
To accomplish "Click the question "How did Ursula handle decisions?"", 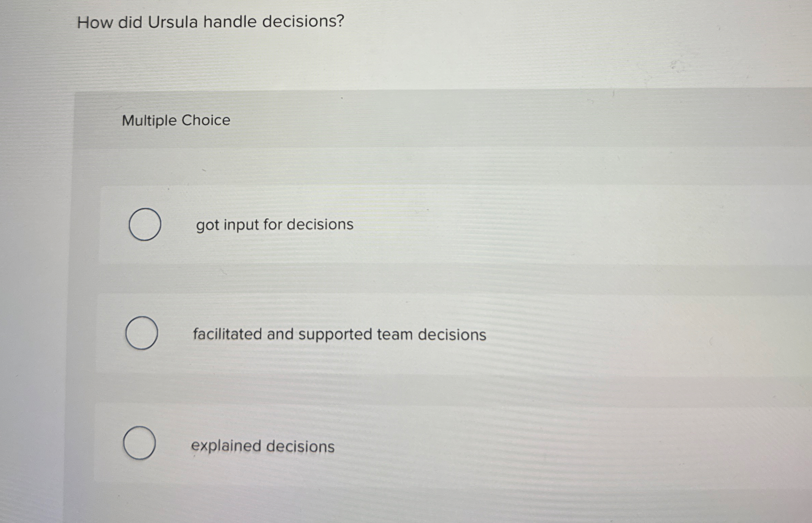I will point(210,21).
